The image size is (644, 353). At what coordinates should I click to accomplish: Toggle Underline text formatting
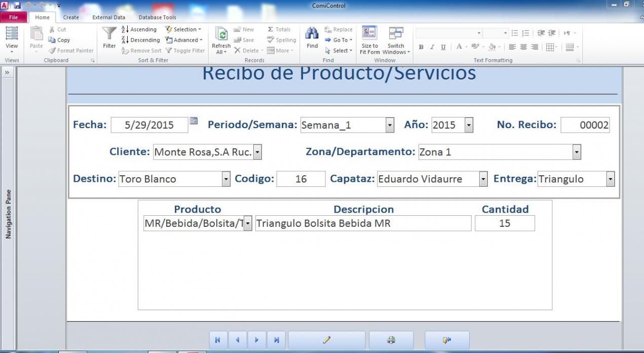coord(443,47)
